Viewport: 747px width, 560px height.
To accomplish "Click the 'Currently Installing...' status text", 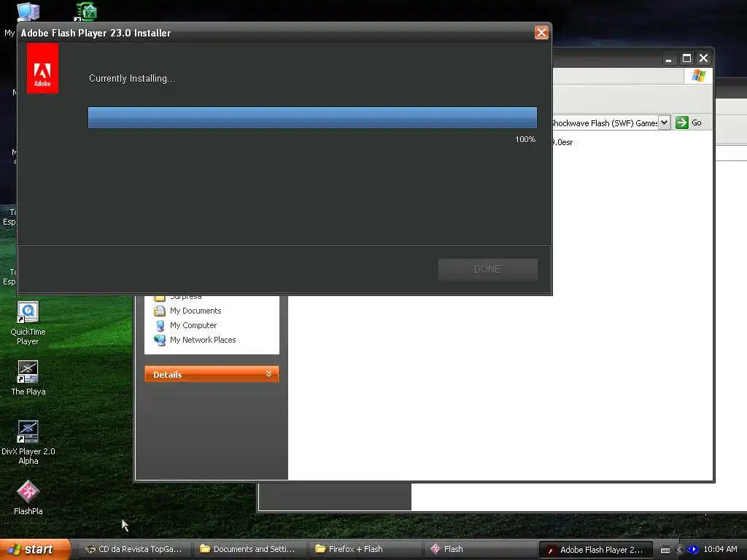I will pos(132,79).
